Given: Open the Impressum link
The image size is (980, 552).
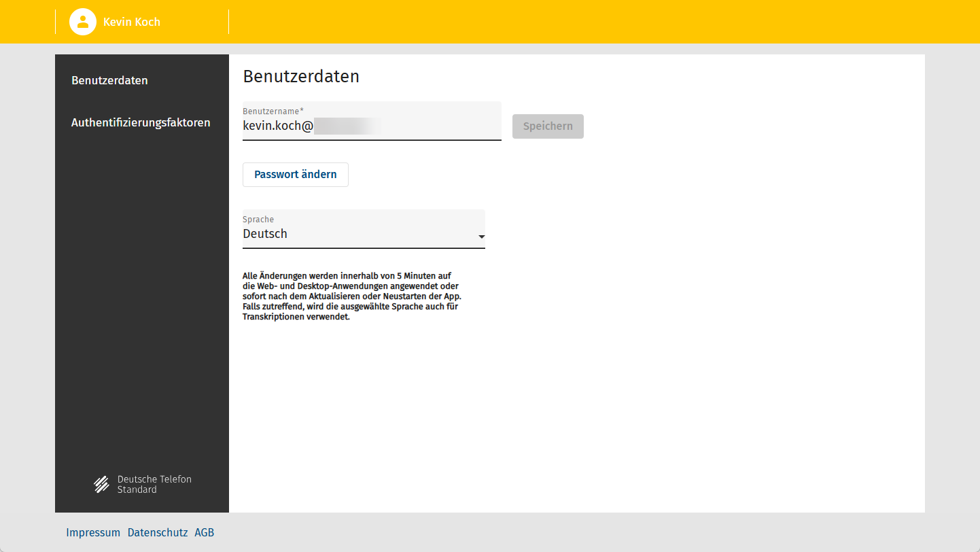Looking at the screenshot, I should point(93,533).
